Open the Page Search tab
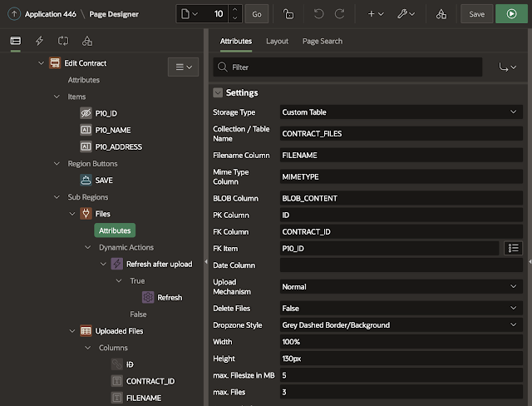This screenshot has width=532, height=406. coord(323,41)
